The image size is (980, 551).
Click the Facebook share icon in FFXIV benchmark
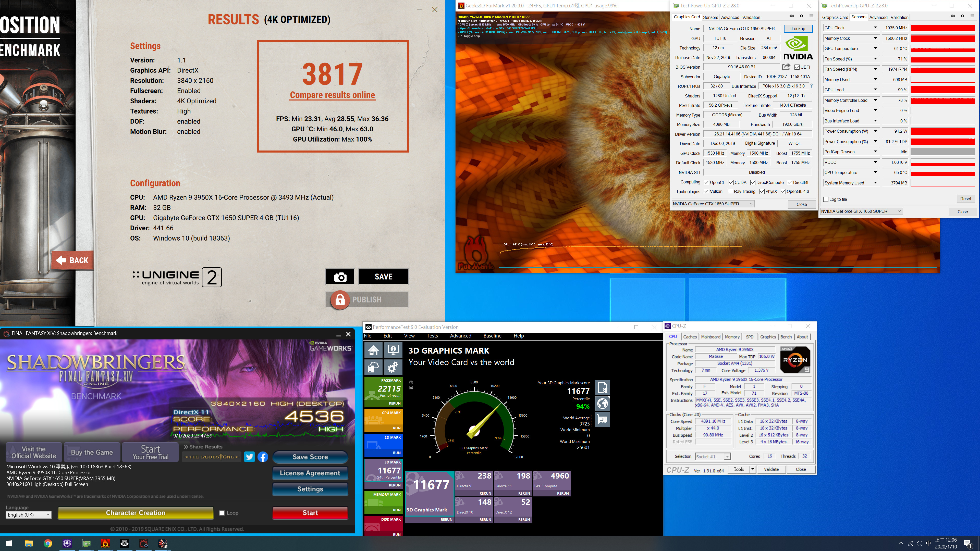point(263,457)
